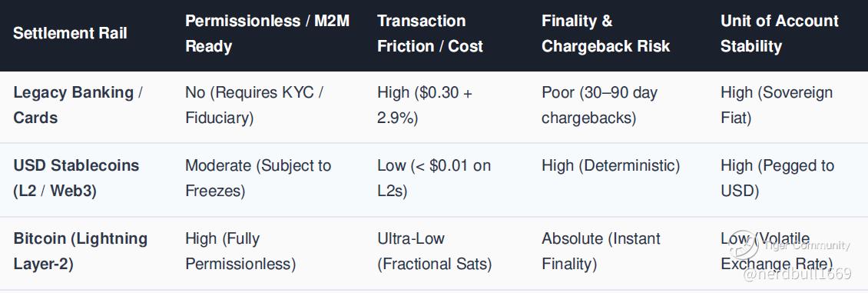The width and height of the screenshot is (868, 293).
Task: Select the Transaction Friction / Cost header
Action: coord(430,33)
